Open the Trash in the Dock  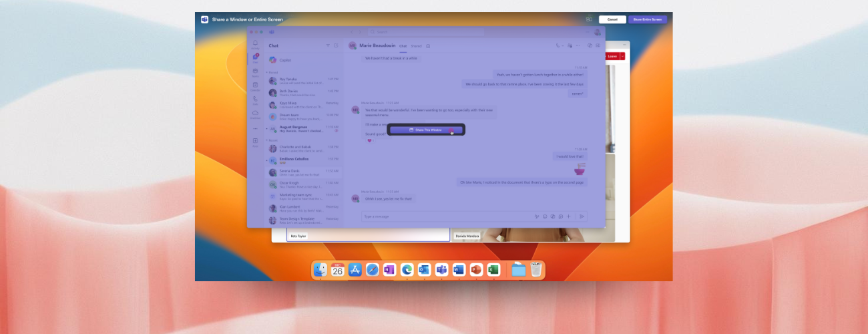536,270
